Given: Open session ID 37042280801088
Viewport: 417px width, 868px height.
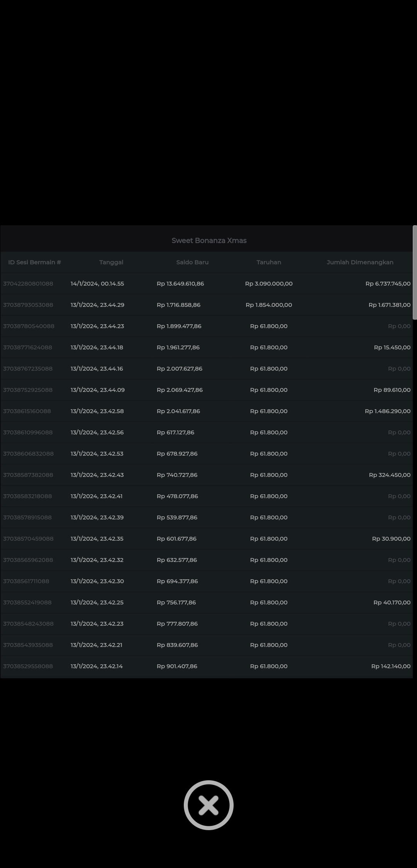Looking at the screenshot, I should coord(28,284).
